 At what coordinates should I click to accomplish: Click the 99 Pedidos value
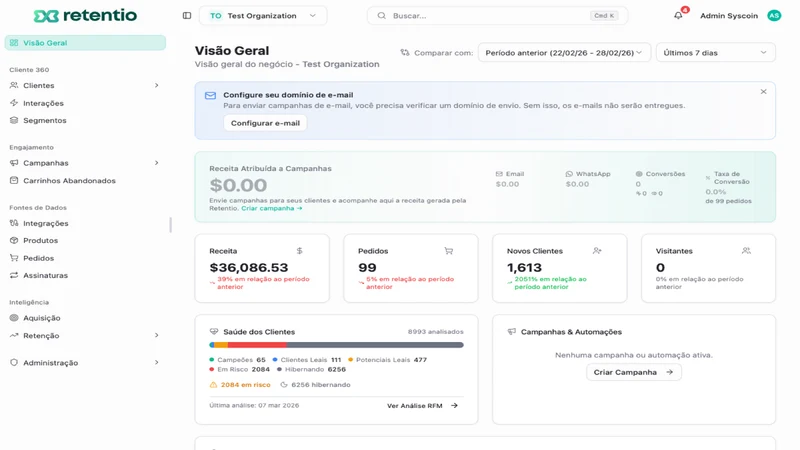(x=367, y=267)
